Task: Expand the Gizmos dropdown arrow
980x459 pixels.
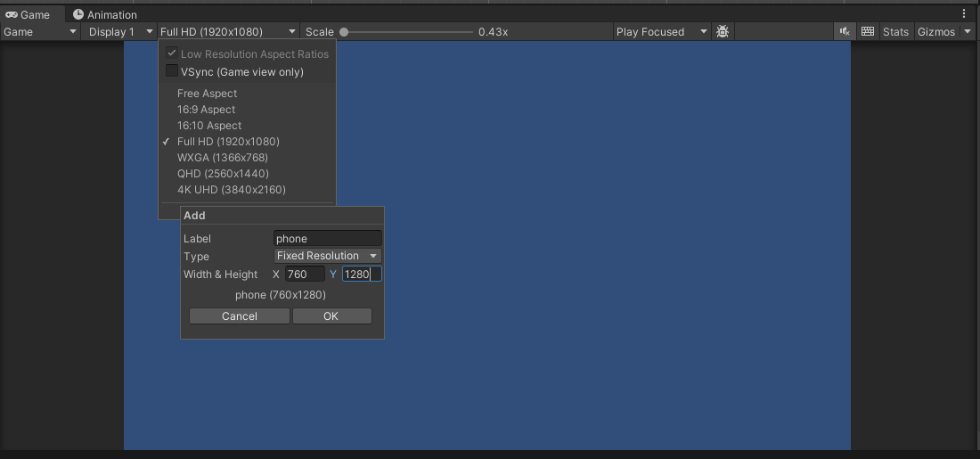Action: (968, 31)
